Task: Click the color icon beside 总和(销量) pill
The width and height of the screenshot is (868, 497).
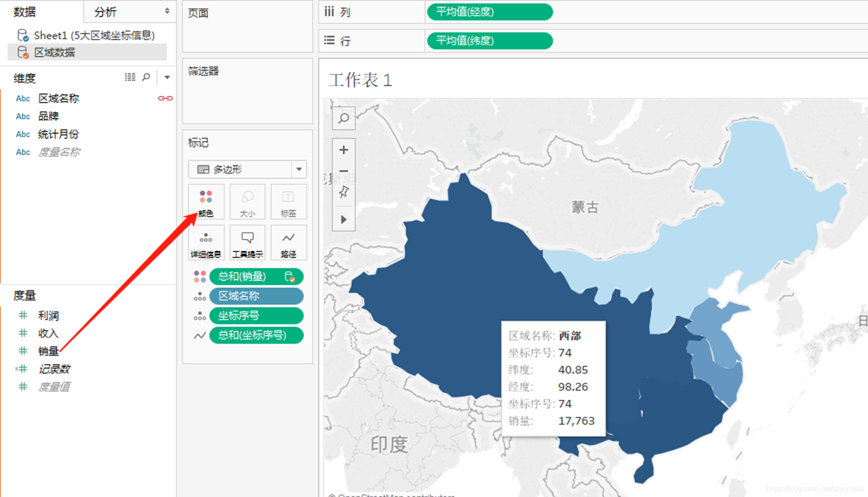Action: pyautogui.click(x=200, y=277)
